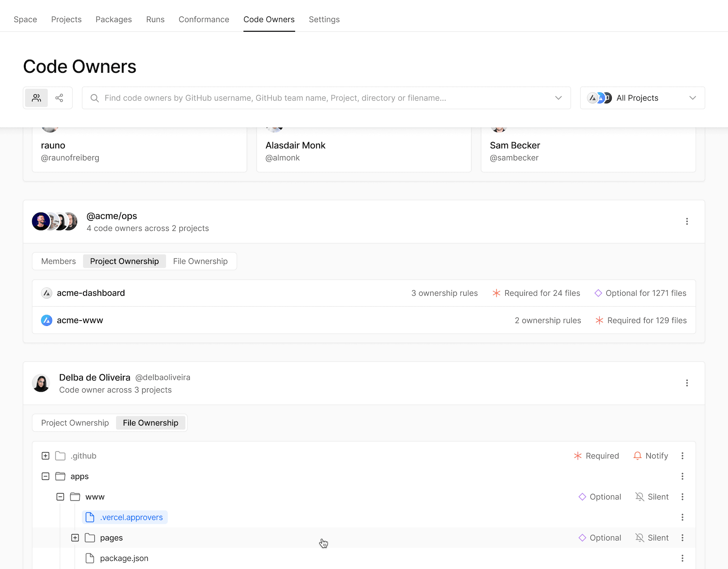Click the Project Ownership tab for @acme/ops
This screenshot has height=569, width=728.
point(124,261)
